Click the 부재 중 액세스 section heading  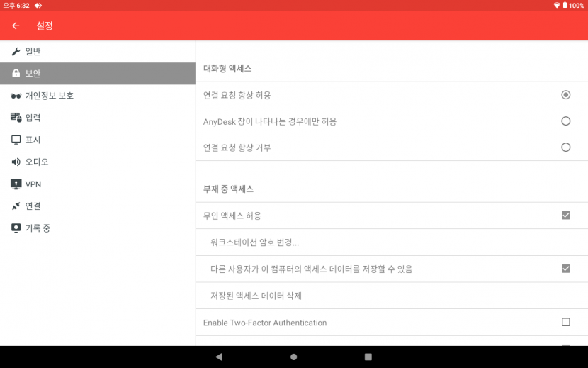tap(228, 189)
